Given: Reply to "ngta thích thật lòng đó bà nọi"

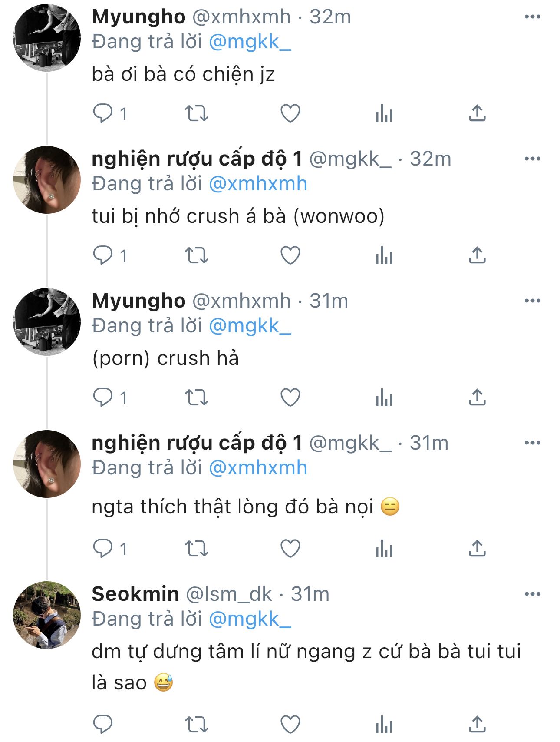Looking at the screenshot, I should click(103, 549).
